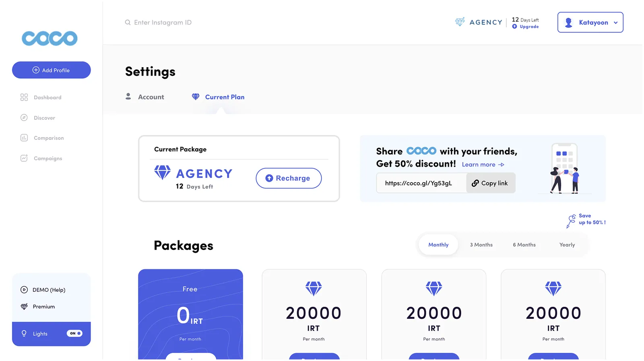Image resolution: width=644 pixels, height=361 pixels.
Task: Select the Monthly billing option
Action: 438,245
